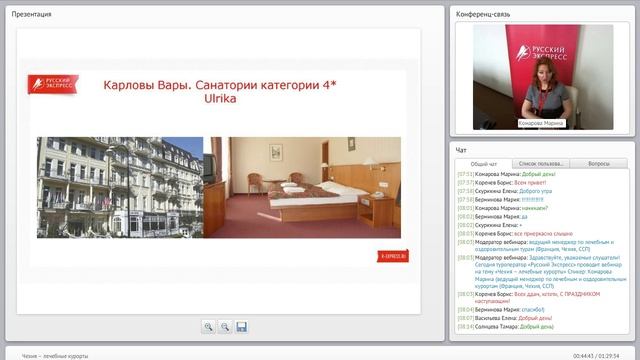Click the Комарова Марина name label on video
The height and width of the screenshot is (360, 640).
(541, 123)
